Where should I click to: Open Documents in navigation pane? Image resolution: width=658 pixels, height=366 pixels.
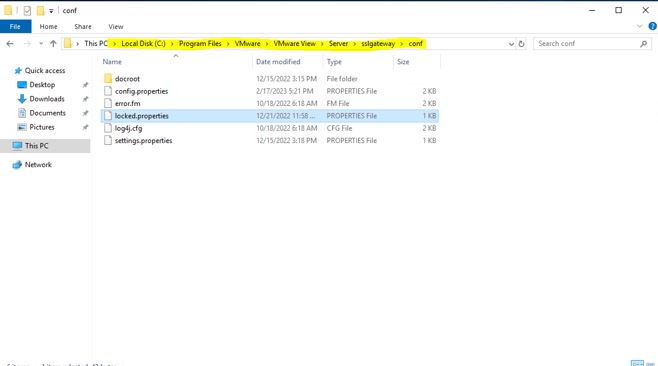click(47, 113)
